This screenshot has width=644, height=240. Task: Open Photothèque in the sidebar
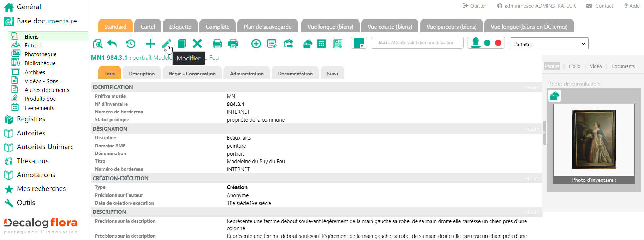(x=40, y=54)
